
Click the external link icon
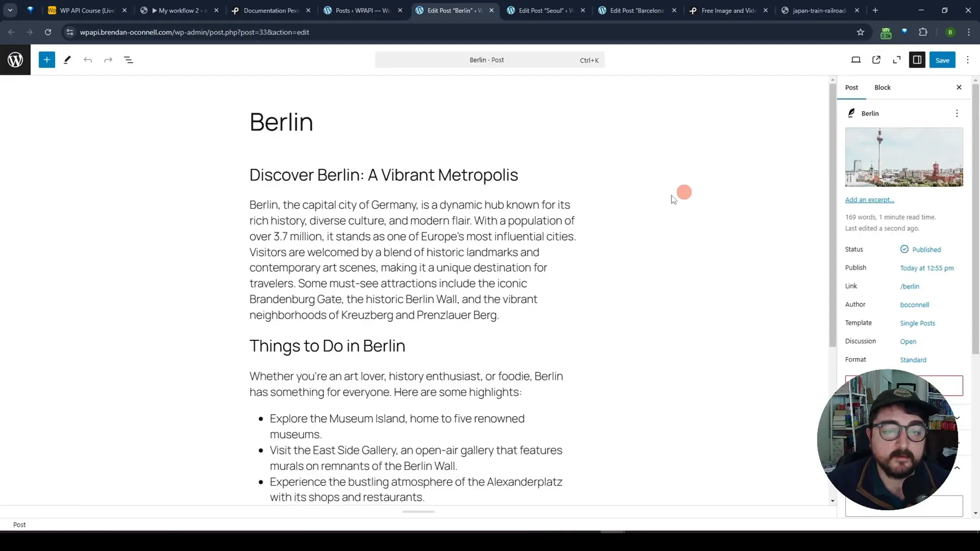tap(876, 60)
